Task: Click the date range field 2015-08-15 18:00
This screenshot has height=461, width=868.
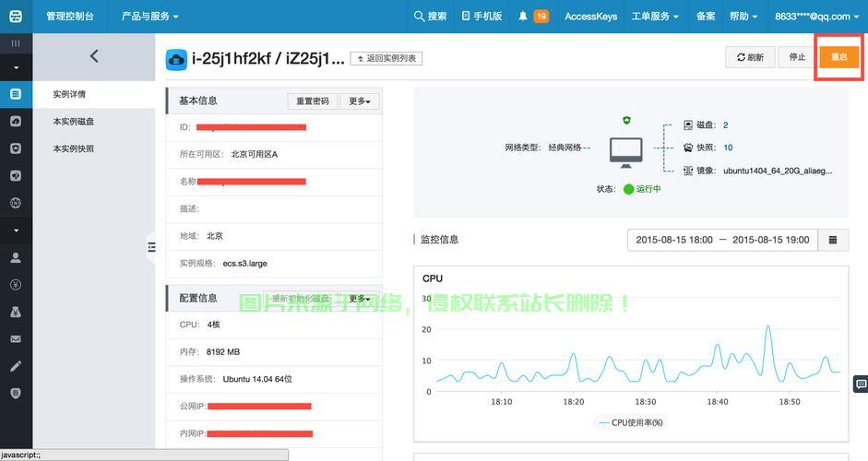Action: (722, 240)
